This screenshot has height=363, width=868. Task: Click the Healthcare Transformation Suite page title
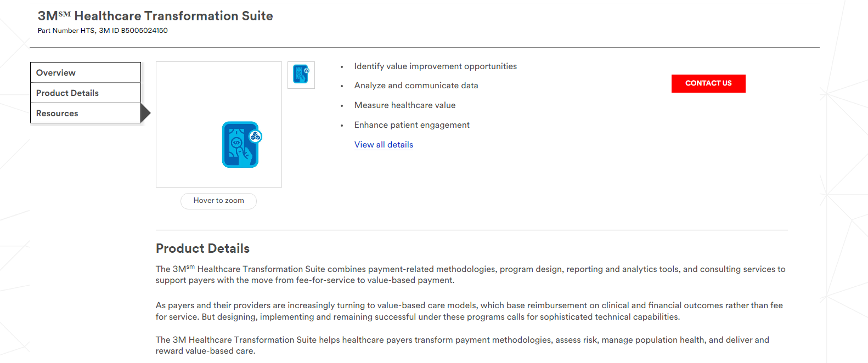(x=155, y=16)
